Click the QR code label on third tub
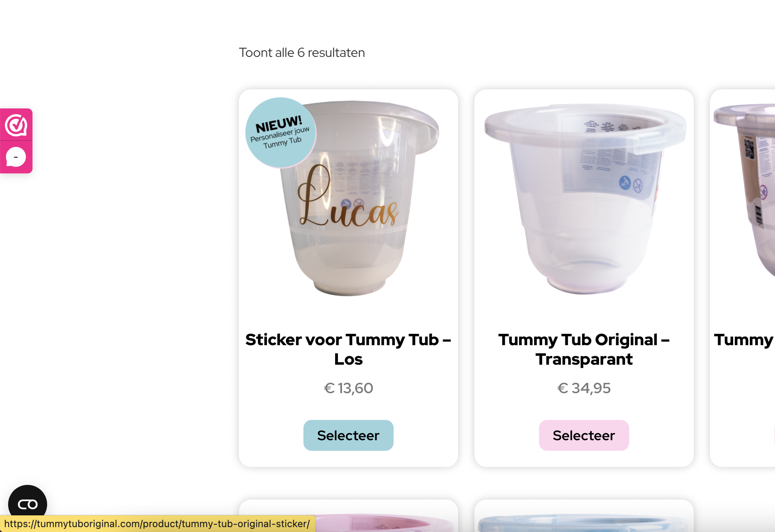 pos(749,148)
